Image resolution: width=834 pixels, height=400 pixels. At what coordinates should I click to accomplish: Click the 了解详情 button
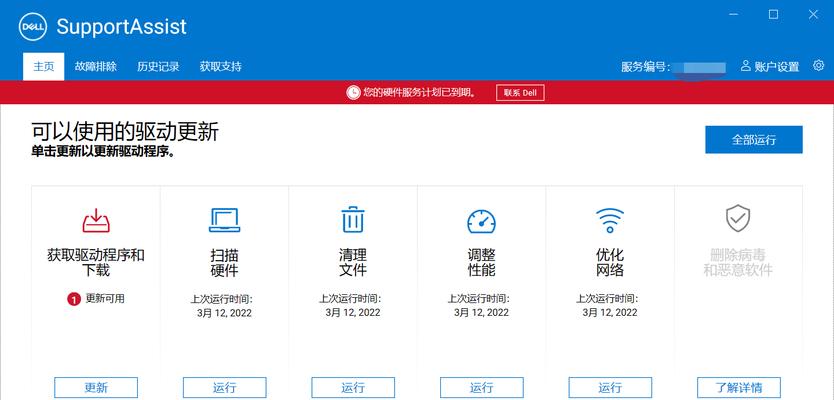[739, 387]
